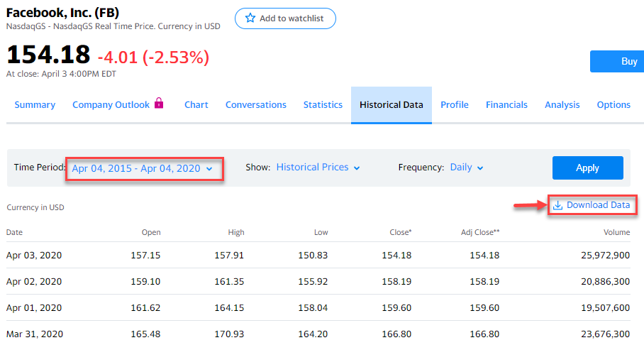Click the lock icon next to Company Outlook
The width and height of the screenshot is (644, 345).
point(159,104)
